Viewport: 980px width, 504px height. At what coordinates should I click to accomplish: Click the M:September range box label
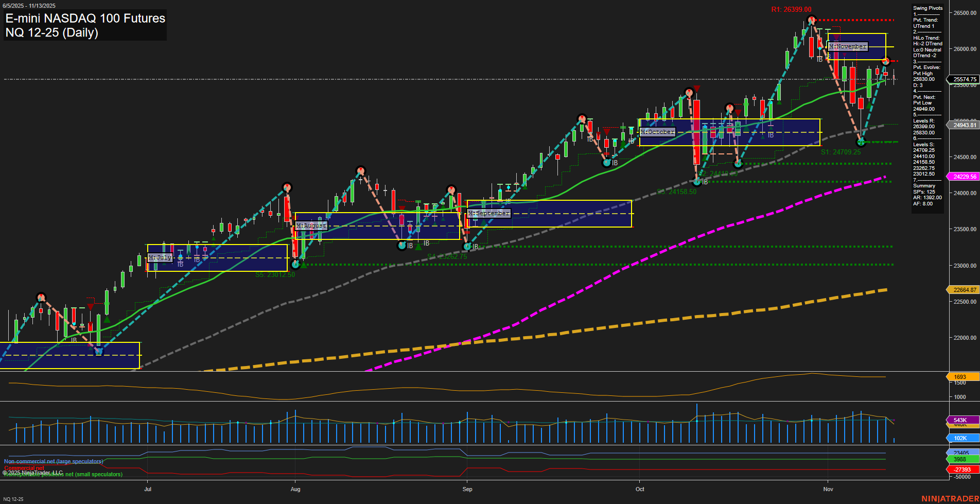coord(488,213)
